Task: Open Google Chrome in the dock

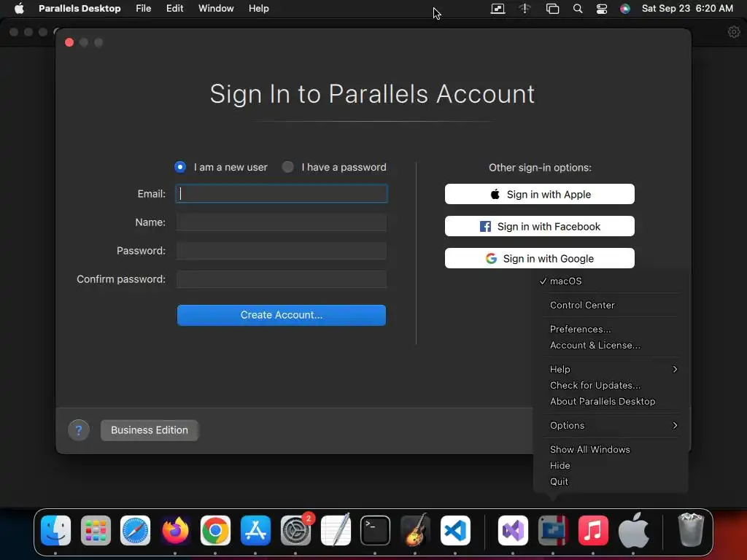Action: [x=215, y=530]
